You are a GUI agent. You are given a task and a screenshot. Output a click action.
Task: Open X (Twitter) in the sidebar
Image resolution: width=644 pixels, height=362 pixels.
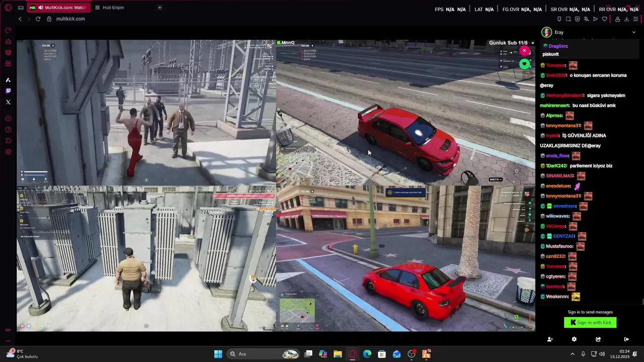point(8,102)
